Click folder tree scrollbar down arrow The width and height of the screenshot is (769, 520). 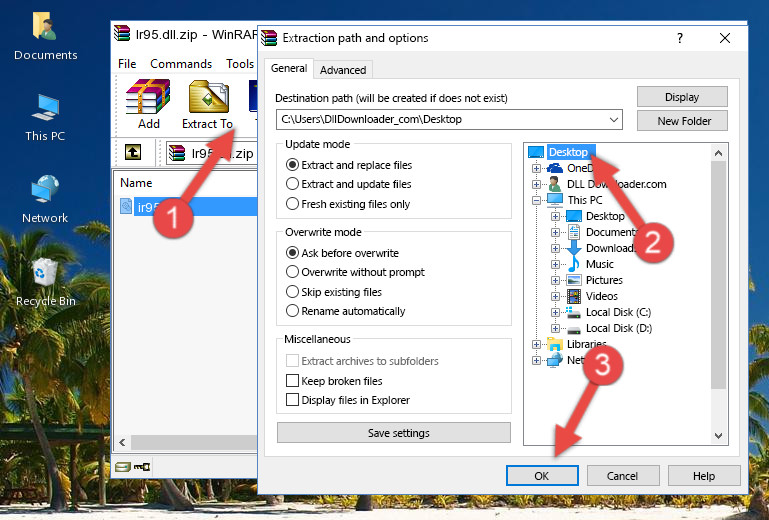pyautogui.click(x=718, y=436)
